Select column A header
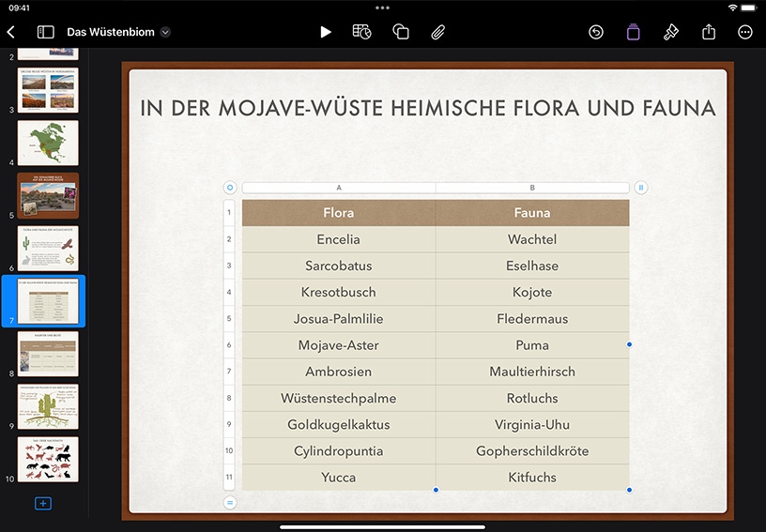The height and width of the screenshot is (532, 766). tap(339, 188)
